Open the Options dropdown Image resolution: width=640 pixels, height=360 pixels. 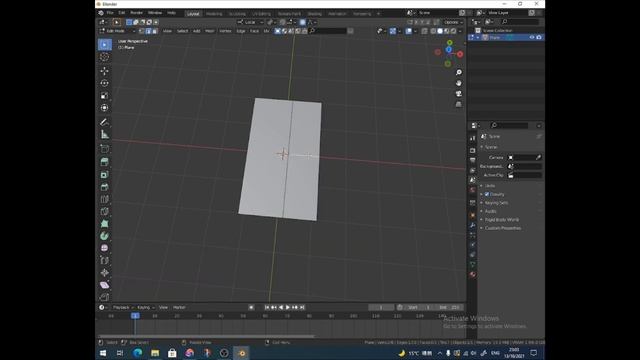[453, 22]
